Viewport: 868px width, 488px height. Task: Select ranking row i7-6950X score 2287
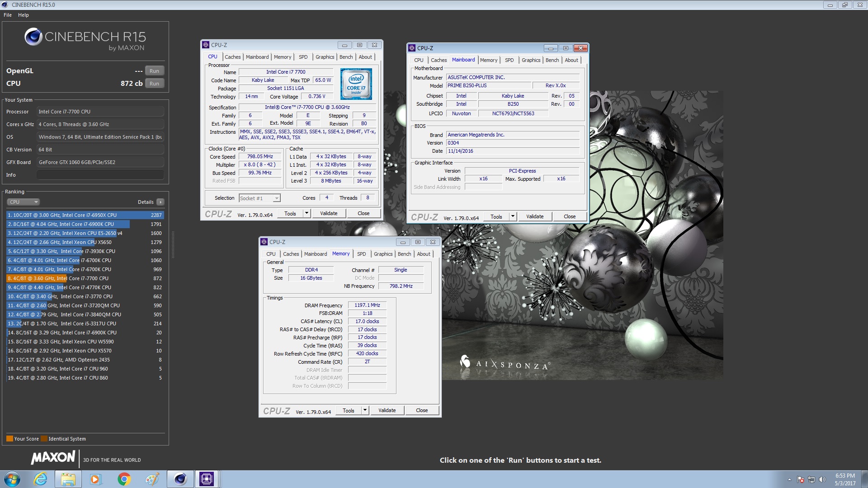(x=85, y=215)
